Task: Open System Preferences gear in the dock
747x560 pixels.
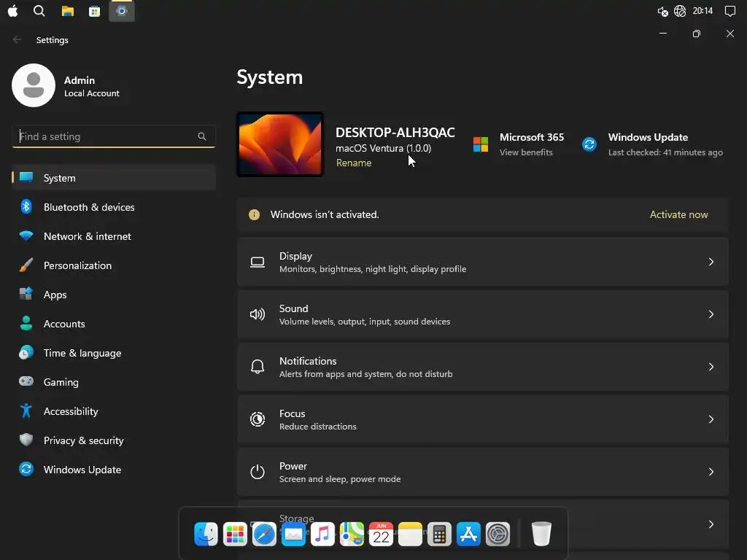Action: click(x=498, y=534)
